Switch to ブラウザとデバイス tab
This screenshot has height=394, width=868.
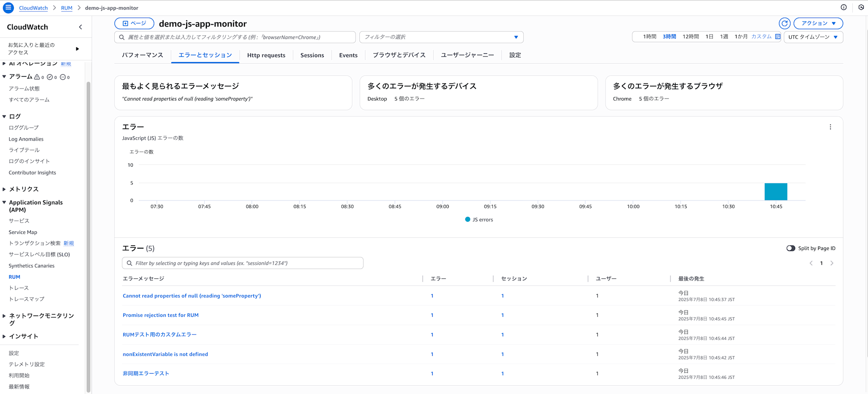click(399, 55)
